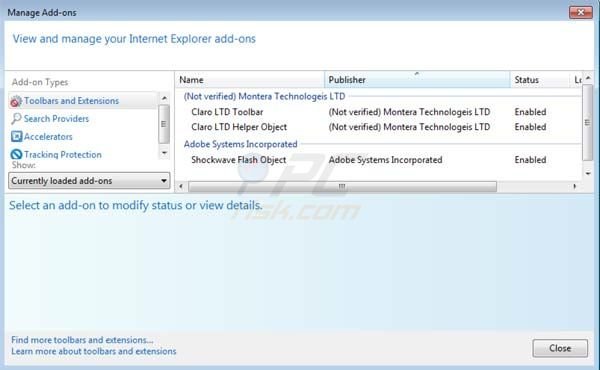
Task: Click the add-on list horizontal scrollbar thumb
Action: pyautogui.click(x=342, y=186)
